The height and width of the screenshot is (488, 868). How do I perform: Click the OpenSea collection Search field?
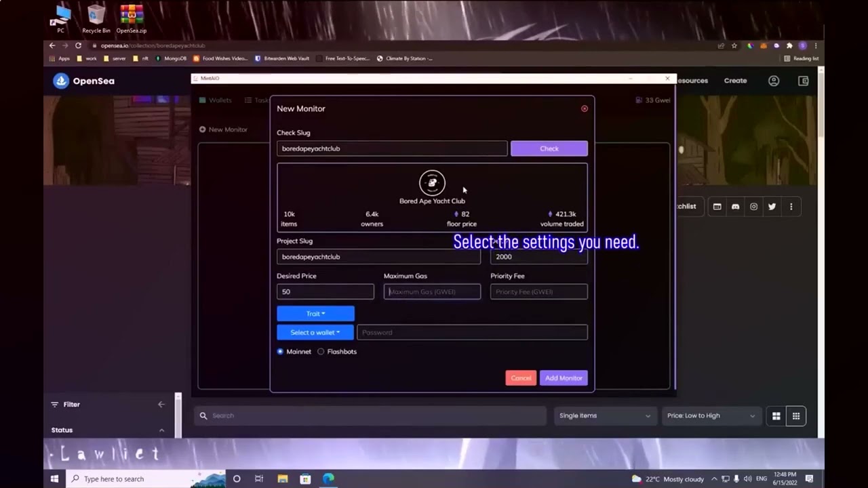click(370, 415)
